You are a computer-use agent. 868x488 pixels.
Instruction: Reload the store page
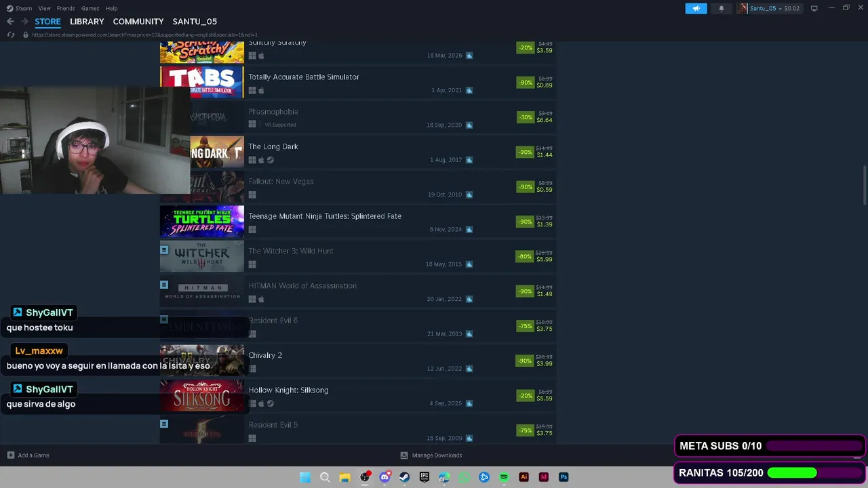pos(10,35)
